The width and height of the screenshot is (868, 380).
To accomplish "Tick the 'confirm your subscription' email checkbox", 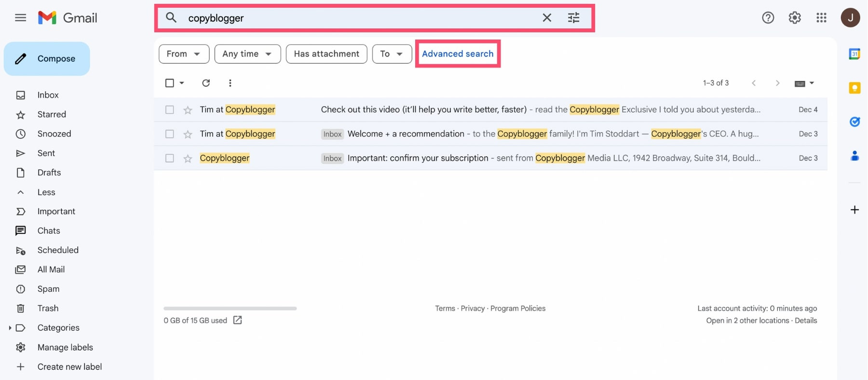I will click(170, 158).
